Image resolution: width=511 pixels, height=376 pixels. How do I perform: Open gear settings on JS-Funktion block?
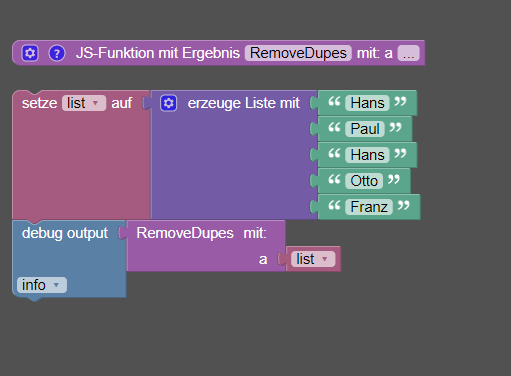tap(30, 53)
